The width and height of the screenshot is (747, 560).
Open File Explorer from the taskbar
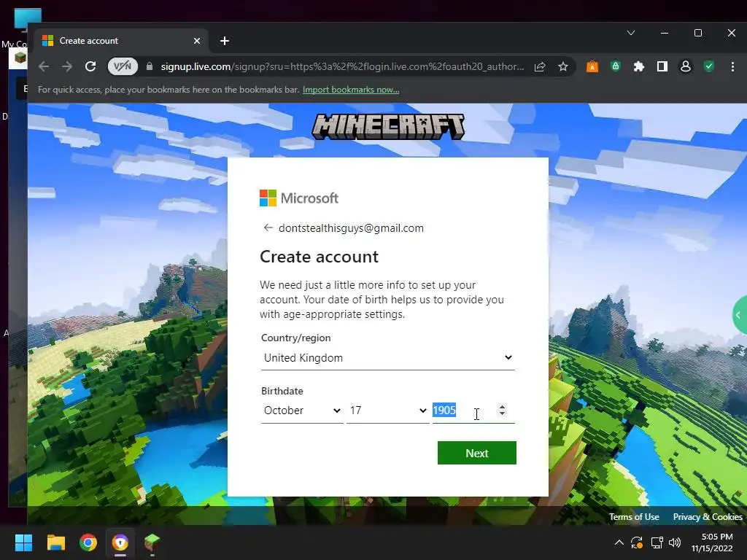tap(55, 542)
